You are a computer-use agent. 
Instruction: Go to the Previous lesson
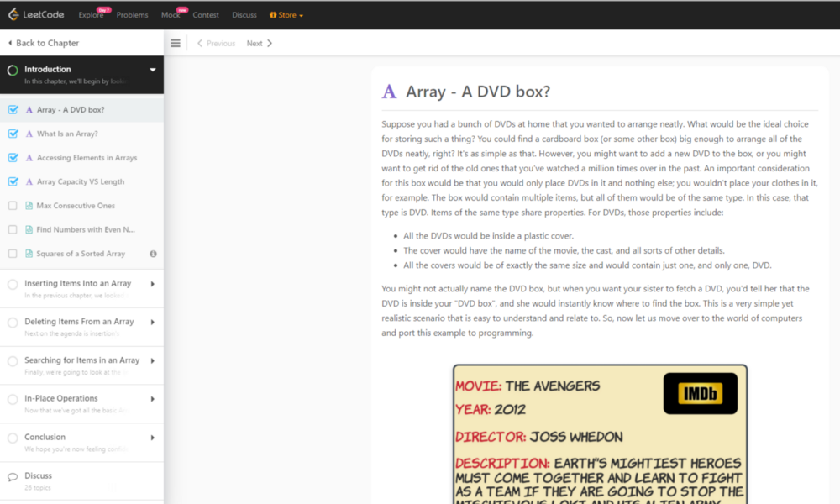[x=217, y=44]
